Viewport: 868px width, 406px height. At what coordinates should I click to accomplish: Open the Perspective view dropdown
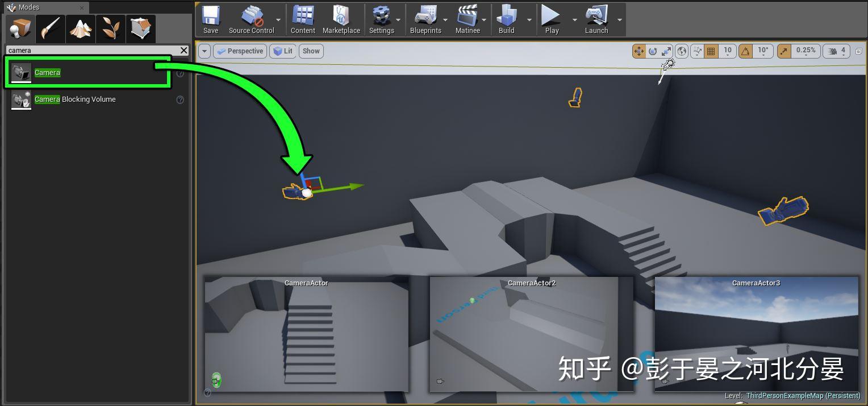coord(240,51)
